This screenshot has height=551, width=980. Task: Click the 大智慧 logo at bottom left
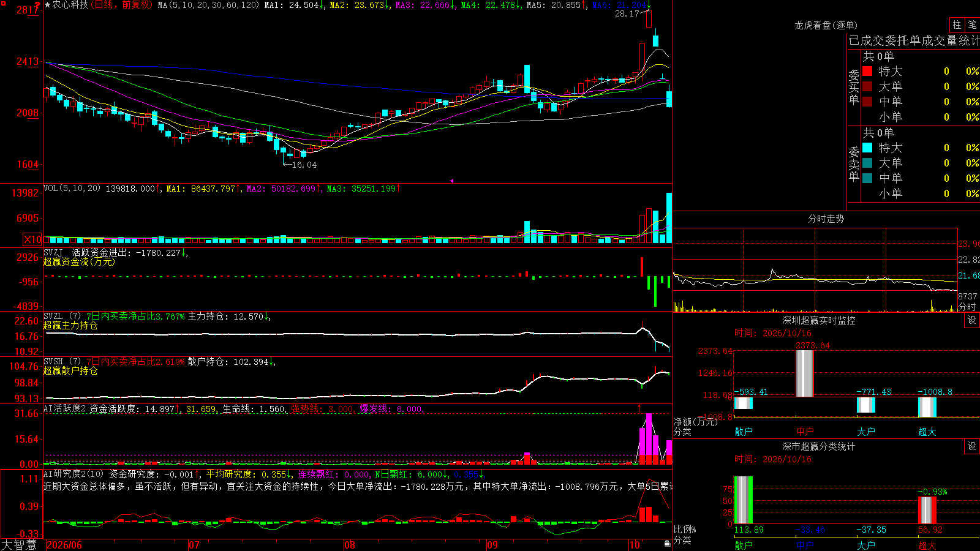click(x=19, y=545)
